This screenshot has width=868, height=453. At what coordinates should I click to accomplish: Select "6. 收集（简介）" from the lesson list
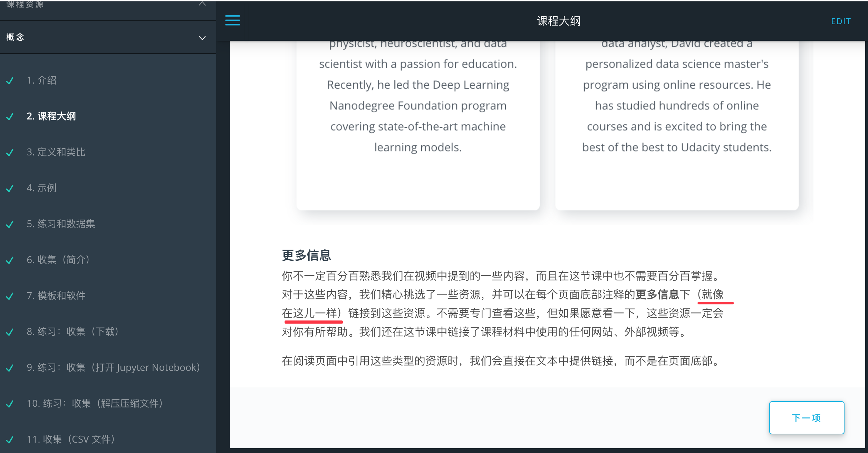[59, 260]
